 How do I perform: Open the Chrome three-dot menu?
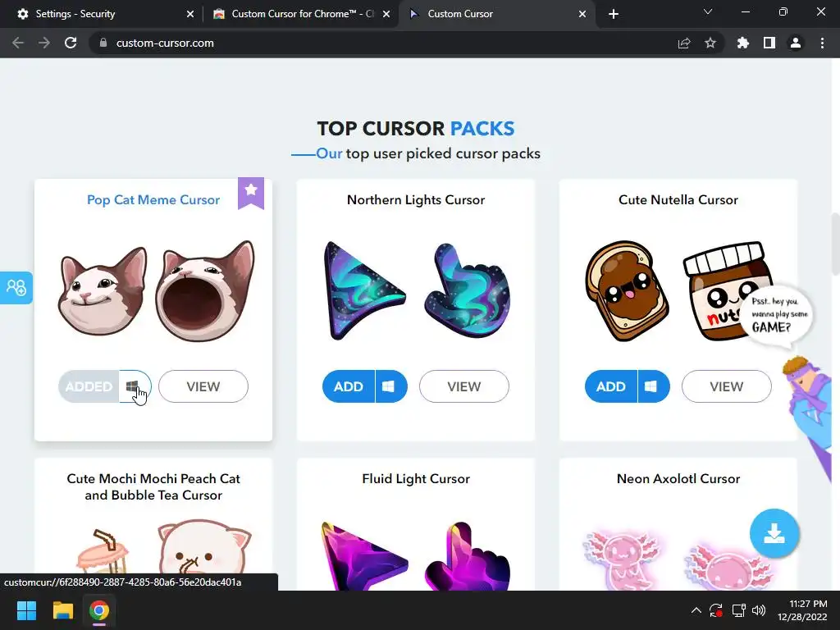pos(822,43)
